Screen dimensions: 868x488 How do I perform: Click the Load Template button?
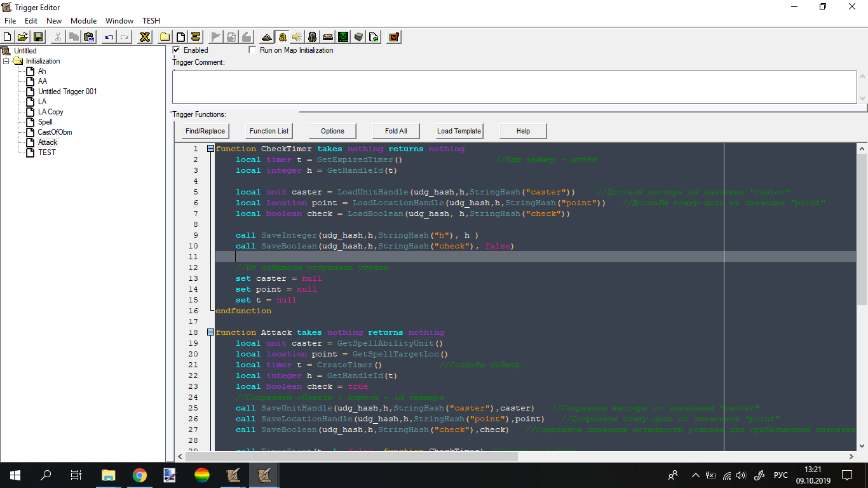click(459, 131)
